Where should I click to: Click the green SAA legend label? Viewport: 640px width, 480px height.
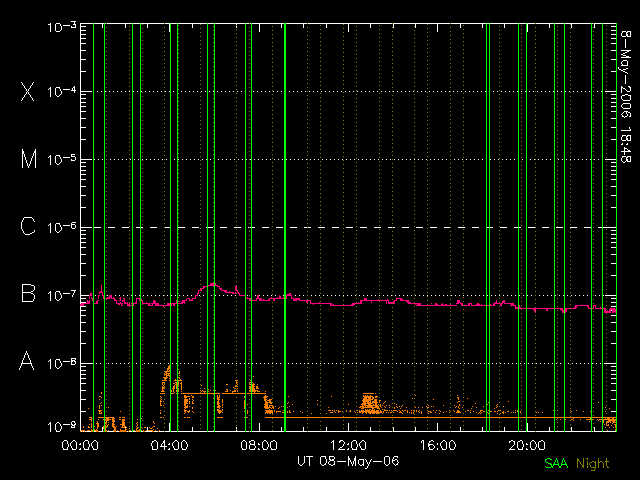click(556, 463)
